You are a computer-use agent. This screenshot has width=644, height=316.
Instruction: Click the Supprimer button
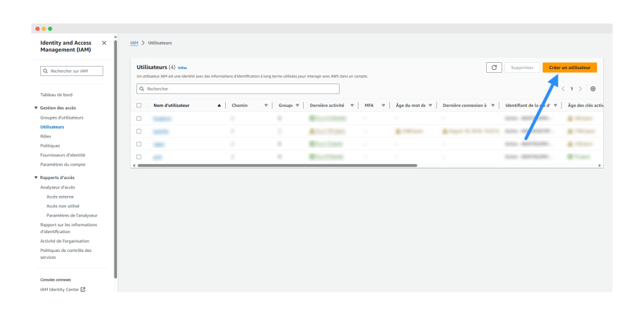tap(522, 68)
